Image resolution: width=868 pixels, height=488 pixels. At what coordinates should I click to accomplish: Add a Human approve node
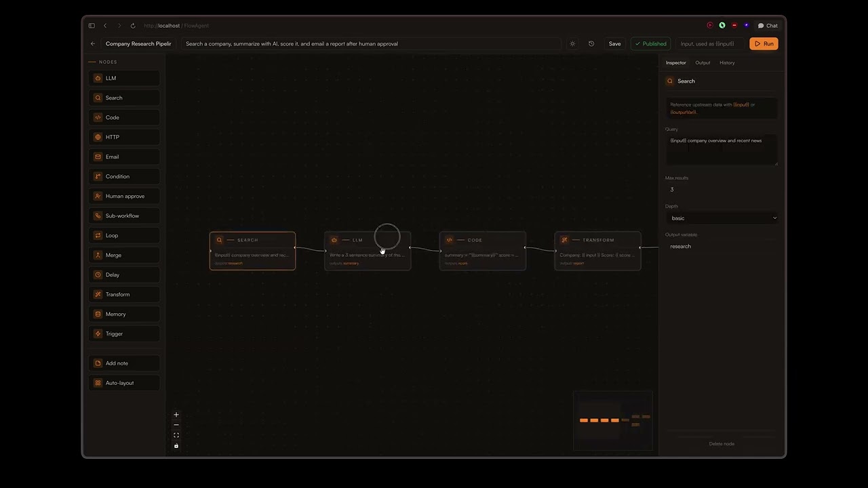pos(124,196)
